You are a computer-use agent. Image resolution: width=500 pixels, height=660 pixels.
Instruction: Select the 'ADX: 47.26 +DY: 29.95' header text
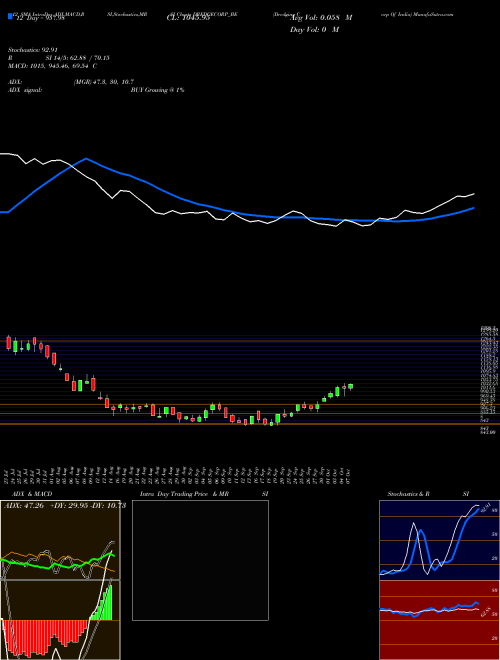click(x=46, y=506)
